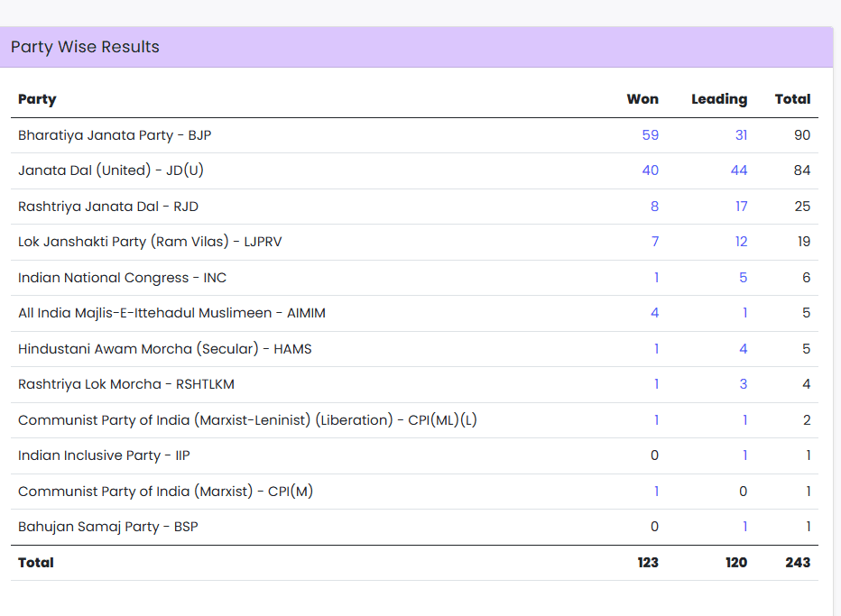Open RJD won count 8
Screen dimensions: 841x616
tap(654, 207)
